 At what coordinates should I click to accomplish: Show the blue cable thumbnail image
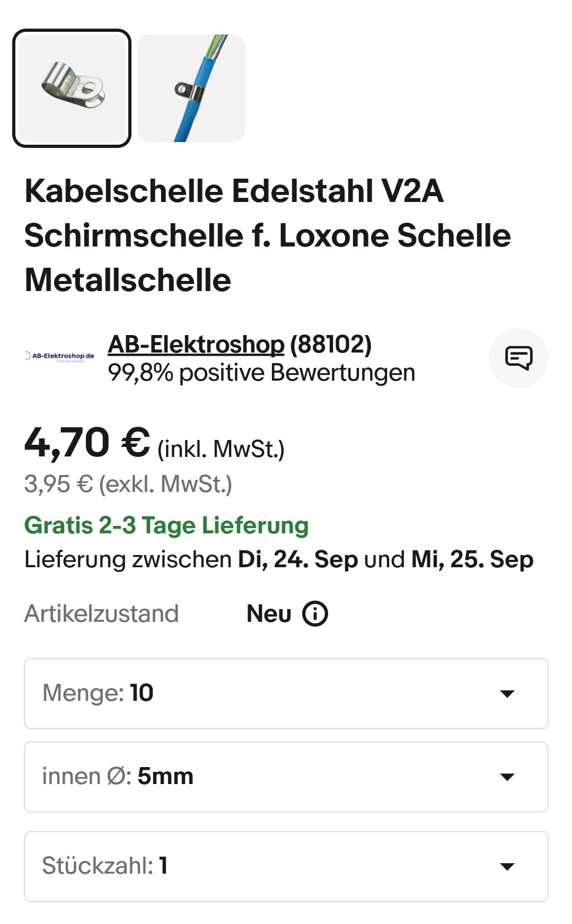coord(191,88)
